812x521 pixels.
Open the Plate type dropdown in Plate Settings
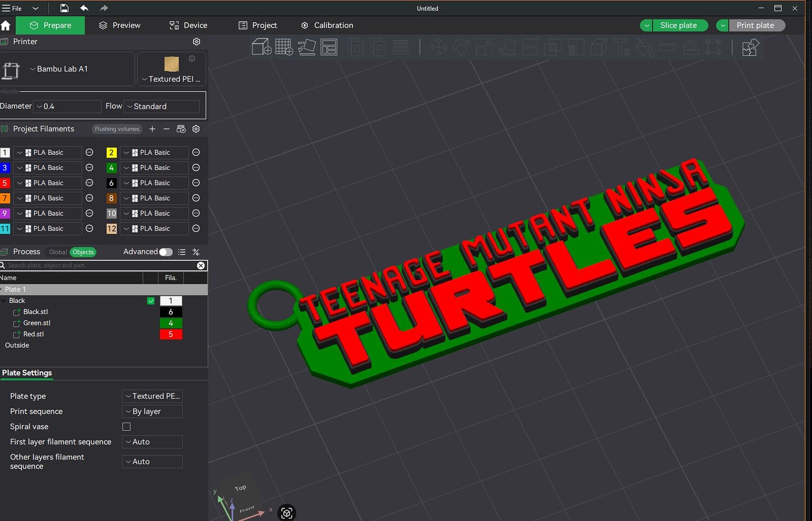152,396
